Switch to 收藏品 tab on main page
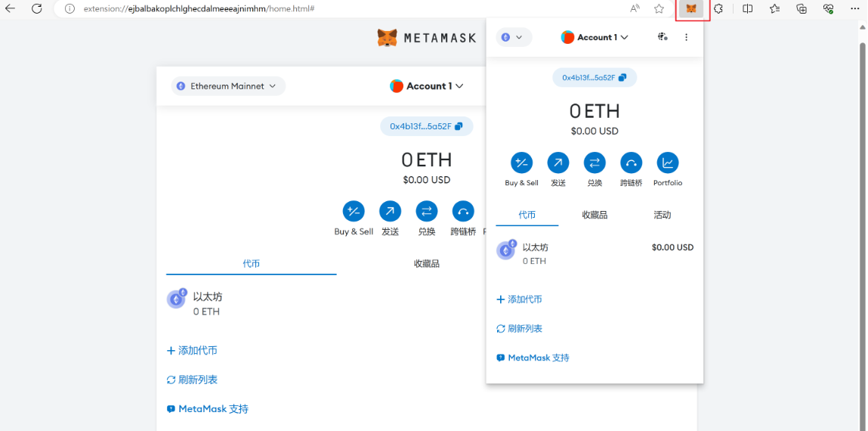The image size is (868, 431). coord(427,264)
